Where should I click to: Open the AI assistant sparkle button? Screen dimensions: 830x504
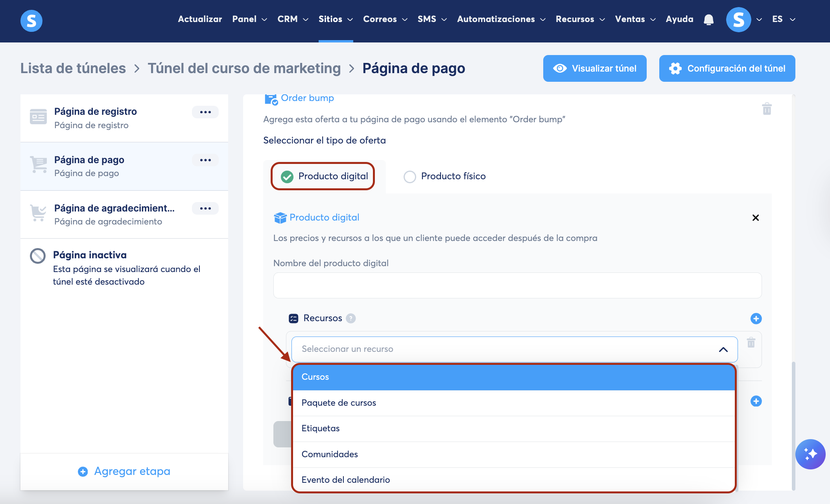(x=810, y=454)
